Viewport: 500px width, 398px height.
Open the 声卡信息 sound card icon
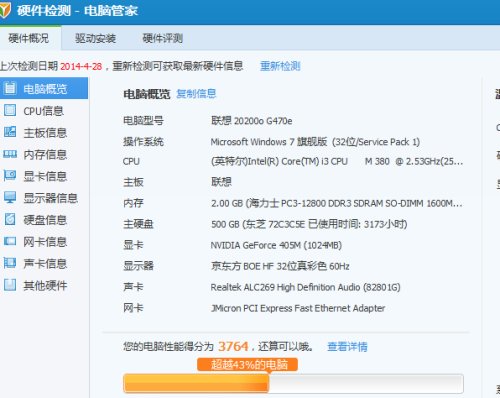click(x=10, y=263)
